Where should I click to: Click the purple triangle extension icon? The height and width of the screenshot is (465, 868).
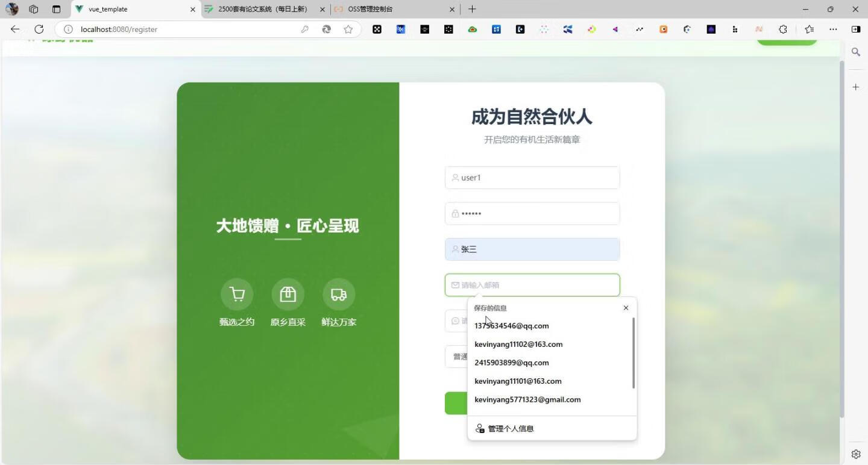tap(615, 29)
